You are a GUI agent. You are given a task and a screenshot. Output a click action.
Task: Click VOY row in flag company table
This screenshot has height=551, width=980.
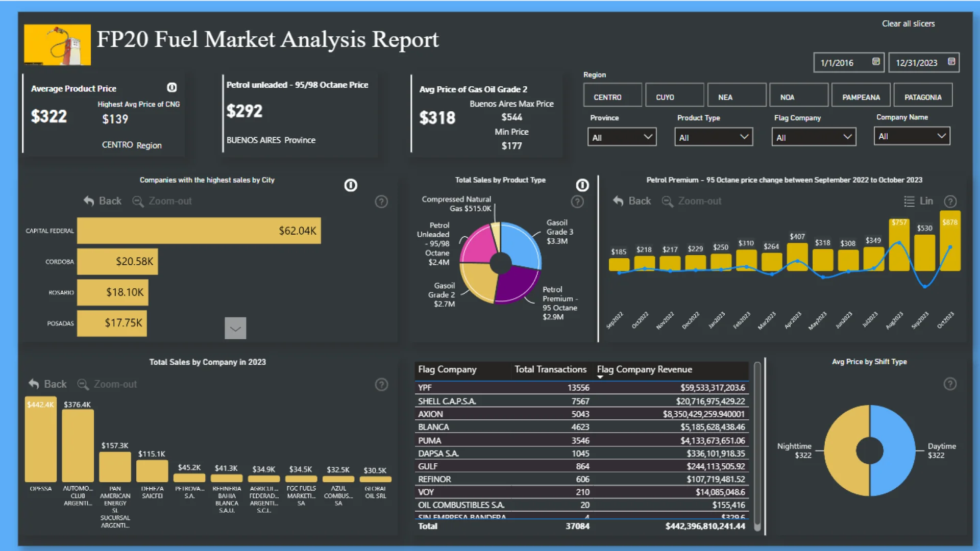point(581,492)
